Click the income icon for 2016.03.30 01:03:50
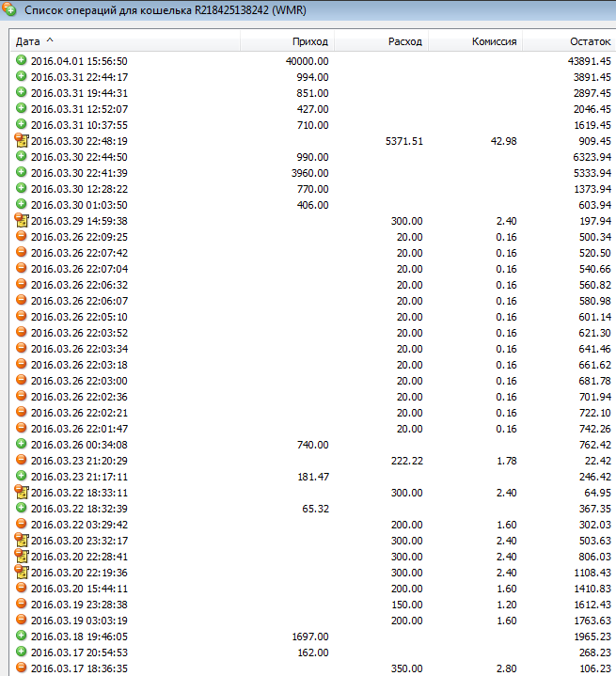This screenshot has width=616, height=676. [21, 204]
